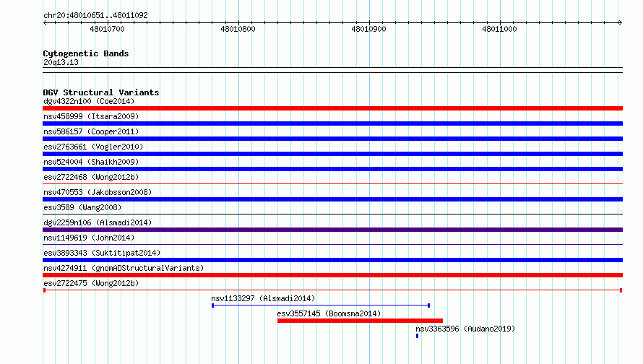Click the blue esv2763661 feature bar
The height and width of the screenshot is (364, 643).
click(332, 154)
